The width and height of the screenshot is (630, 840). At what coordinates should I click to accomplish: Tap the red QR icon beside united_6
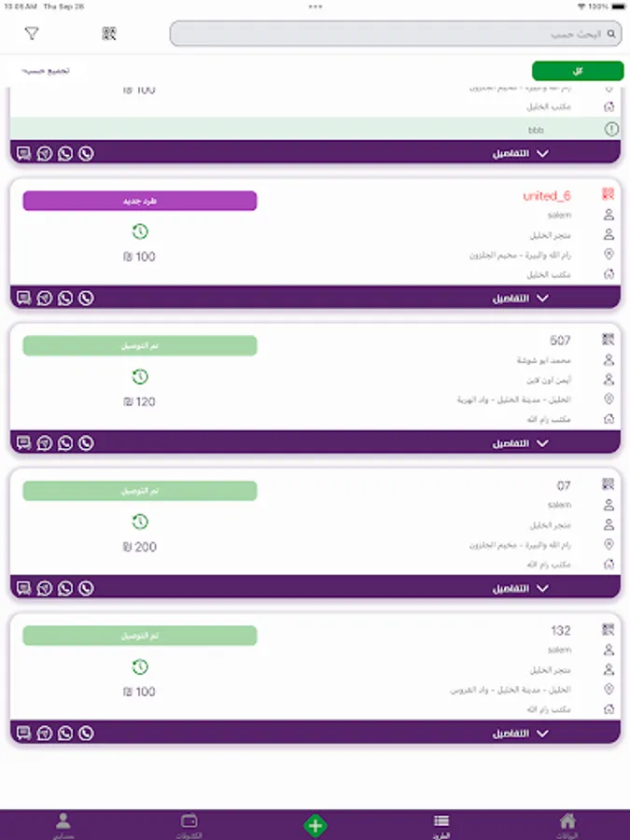tap(608, 194)
